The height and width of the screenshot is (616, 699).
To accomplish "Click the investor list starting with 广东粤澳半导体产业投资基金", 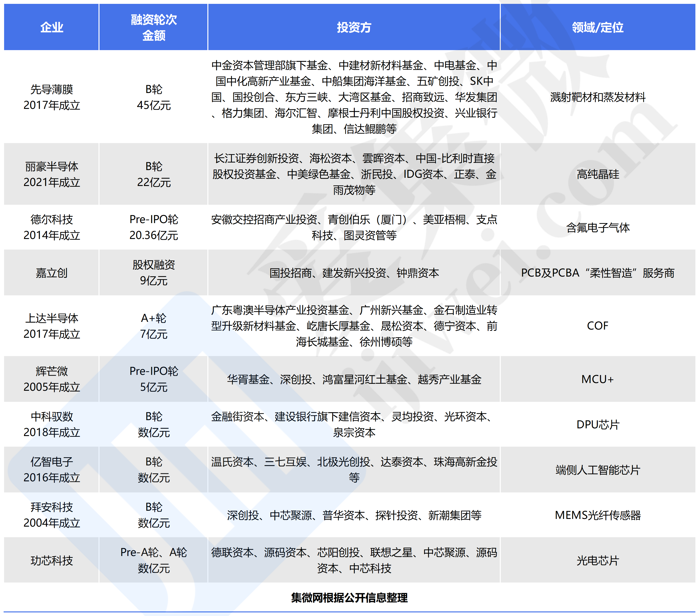I will click(x=354, y=326).
